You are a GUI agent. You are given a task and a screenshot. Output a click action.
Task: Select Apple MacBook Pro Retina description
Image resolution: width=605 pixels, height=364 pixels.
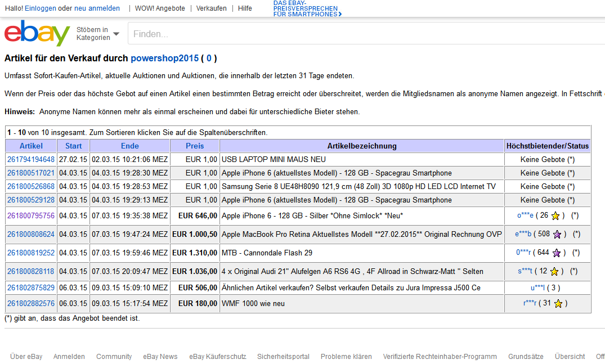point(361,234)
